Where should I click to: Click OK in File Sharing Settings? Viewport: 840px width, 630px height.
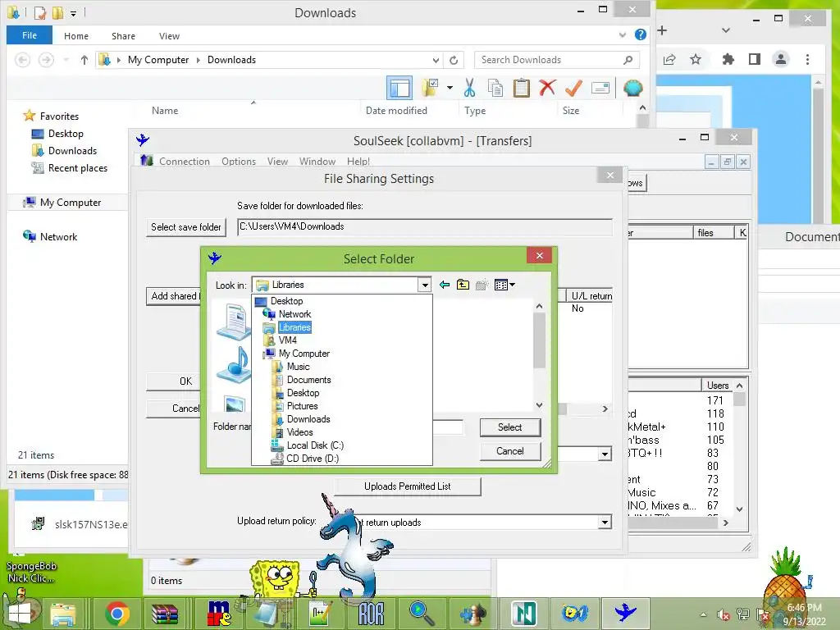click(173, 381)
